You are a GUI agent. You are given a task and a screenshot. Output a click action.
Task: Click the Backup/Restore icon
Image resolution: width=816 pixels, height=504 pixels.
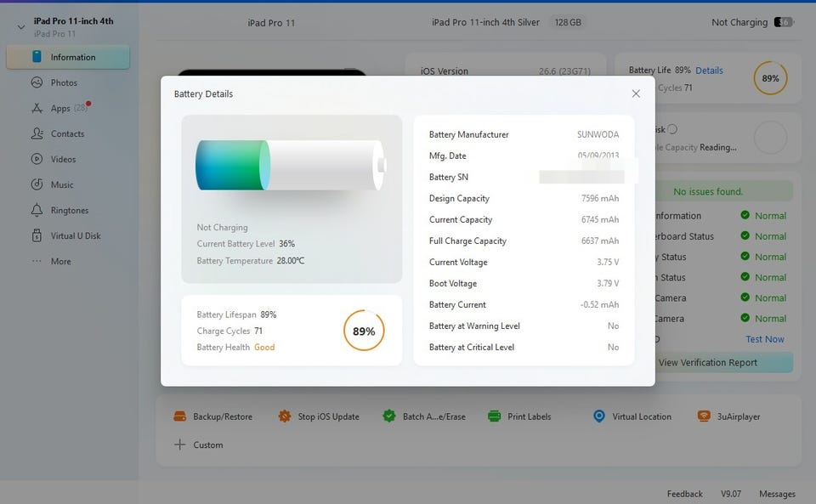point(179,416)
